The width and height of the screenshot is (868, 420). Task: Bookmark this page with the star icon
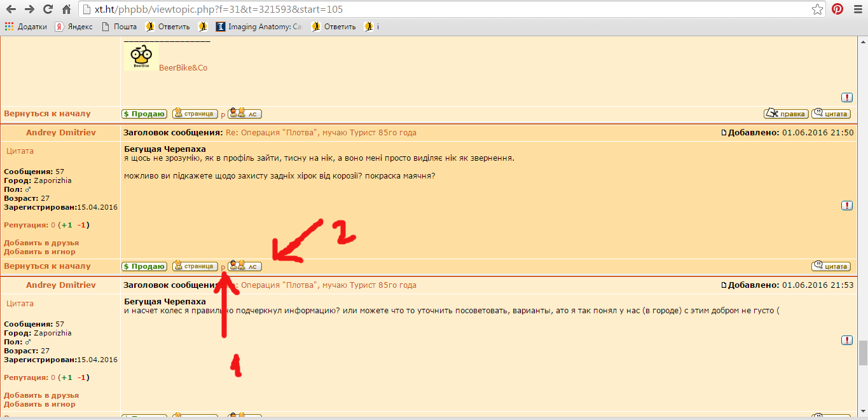click(x=818, y=10)
